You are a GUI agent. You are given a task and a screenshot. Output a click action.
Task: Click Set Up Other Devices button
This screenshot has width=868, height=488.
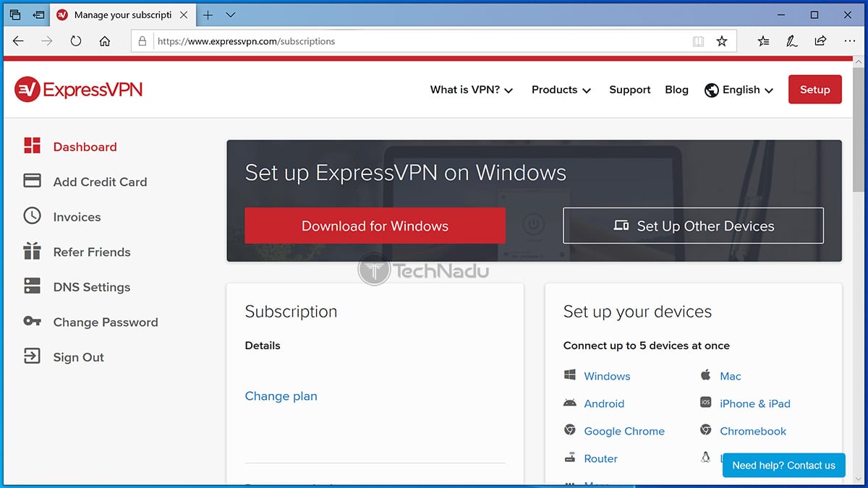693,226
